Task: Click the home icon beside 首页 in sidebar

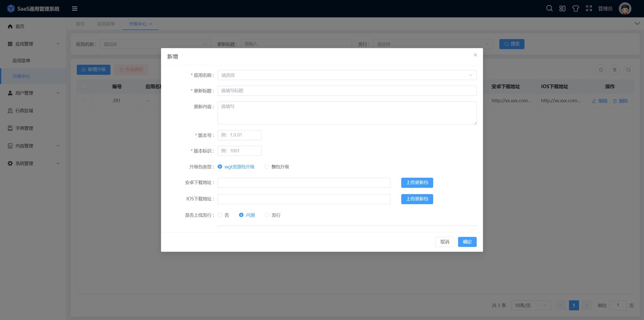Action: click(x=10, y=26)
